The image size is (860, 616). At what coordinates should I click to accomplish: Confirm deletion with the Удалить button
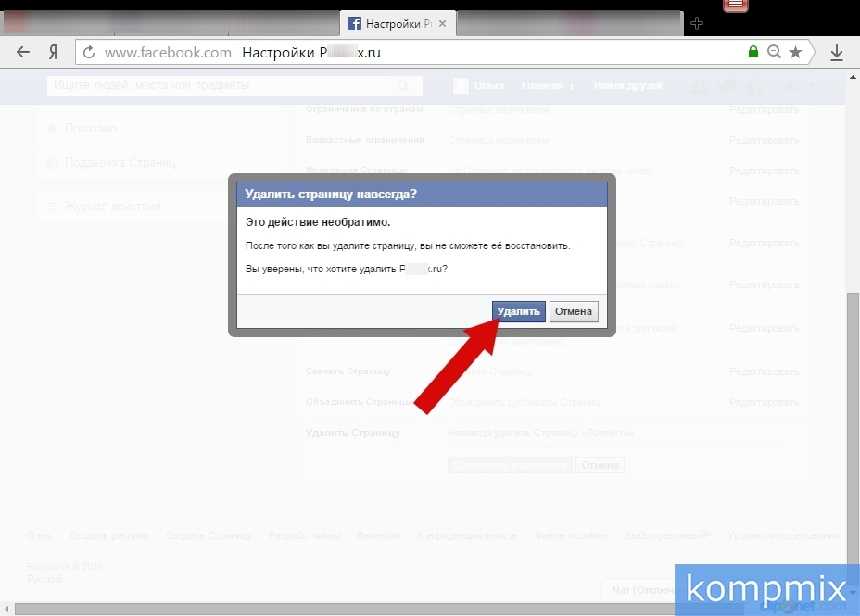point(518,311)
